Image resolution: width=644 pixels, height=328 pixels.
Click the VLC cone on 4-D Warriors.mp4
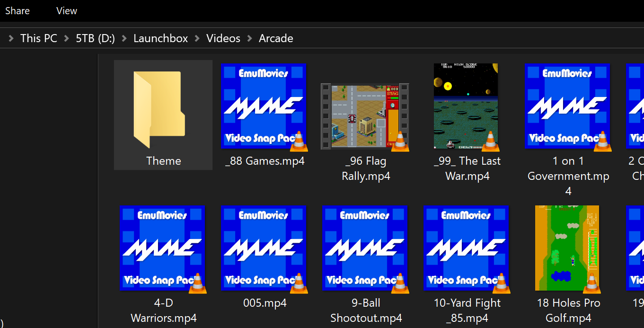tap(197, 283)
